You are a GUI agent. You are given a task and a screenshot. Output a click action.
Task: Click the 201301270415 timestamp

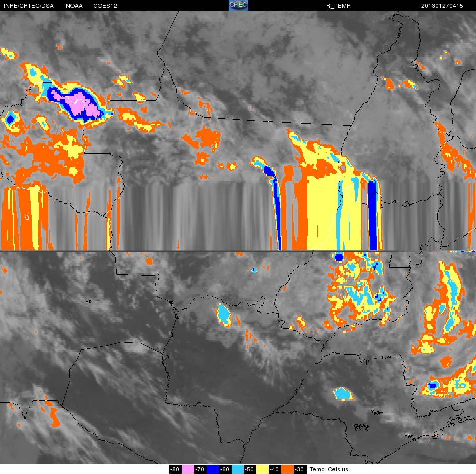pos(442,6)
